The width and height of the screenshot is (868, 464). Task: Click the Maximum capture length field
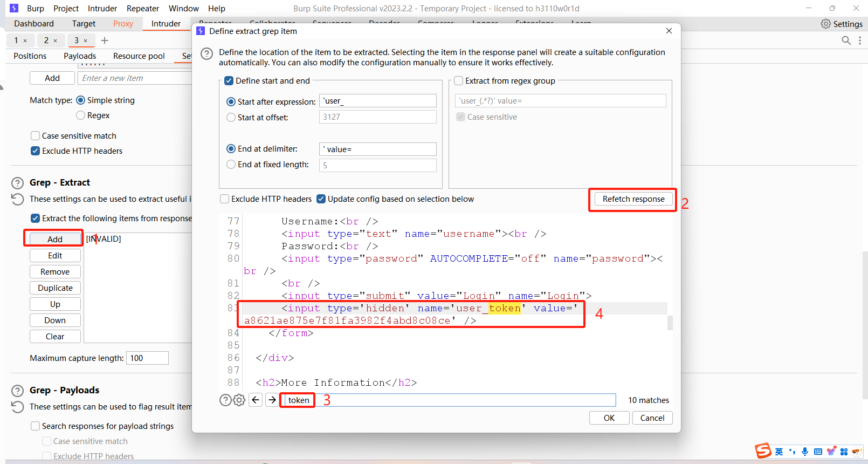[147, 358]
